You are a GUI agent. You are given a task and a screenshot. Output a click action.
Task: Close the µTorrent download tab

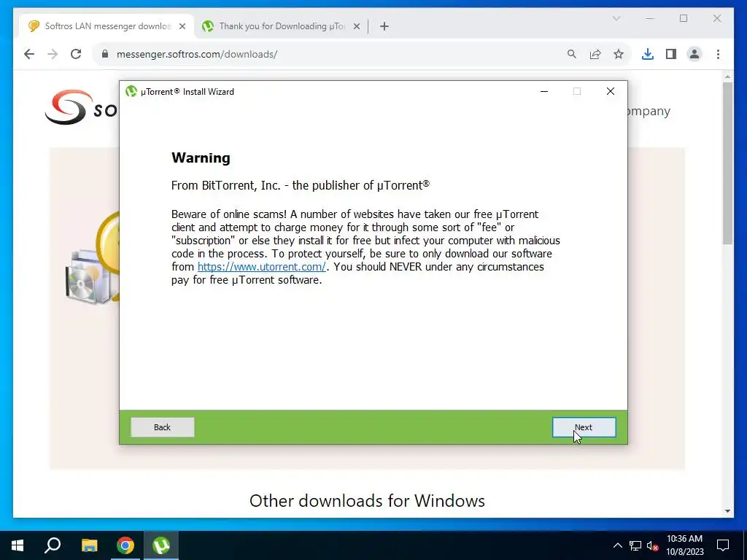coord(356,26)
